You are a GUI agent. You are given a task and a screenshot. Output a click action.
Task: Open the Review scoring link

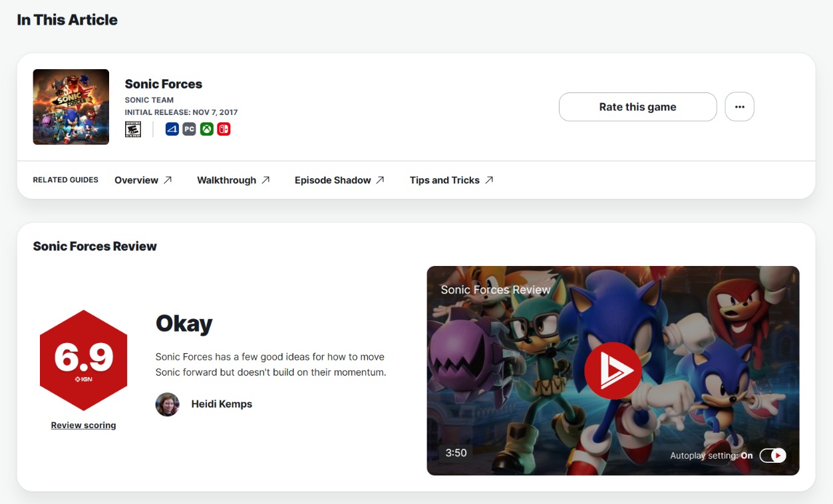coord(83,426)
